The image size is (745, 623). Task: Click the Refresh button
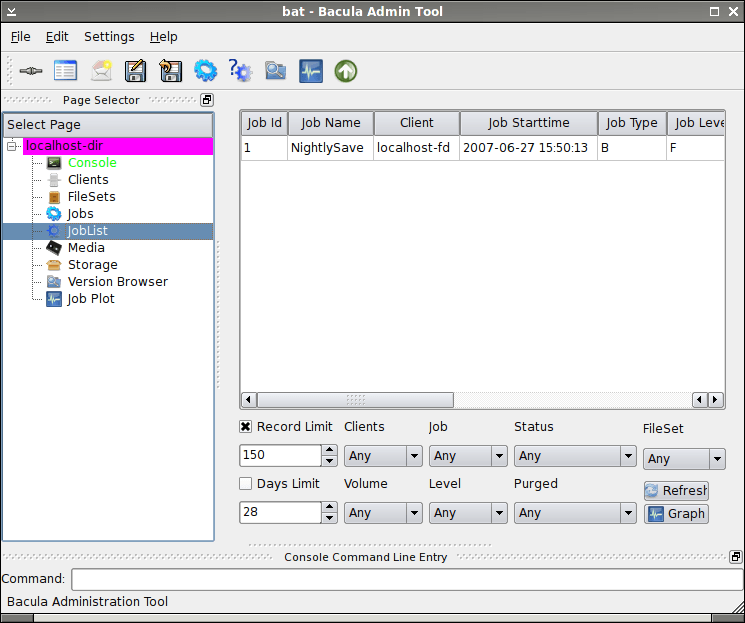tap(676, 490)
